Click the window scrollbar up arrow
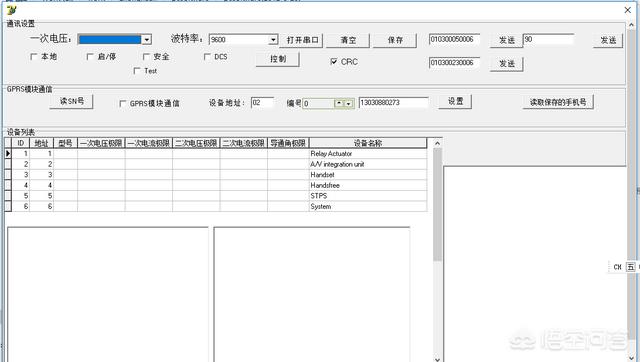Screen dimensions: 640x362 tap(631, 25)
